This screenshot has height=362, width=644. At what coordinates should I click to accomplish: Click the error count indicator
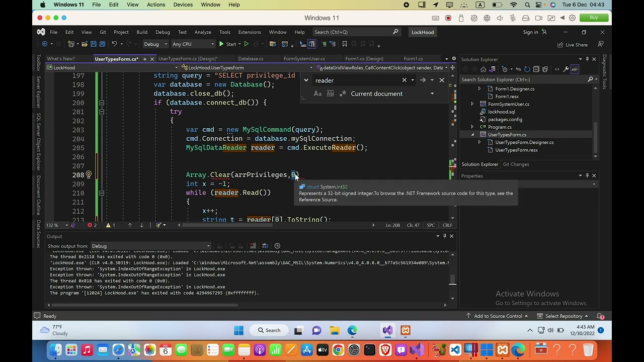pyautogui.click(x=92, y=225)
